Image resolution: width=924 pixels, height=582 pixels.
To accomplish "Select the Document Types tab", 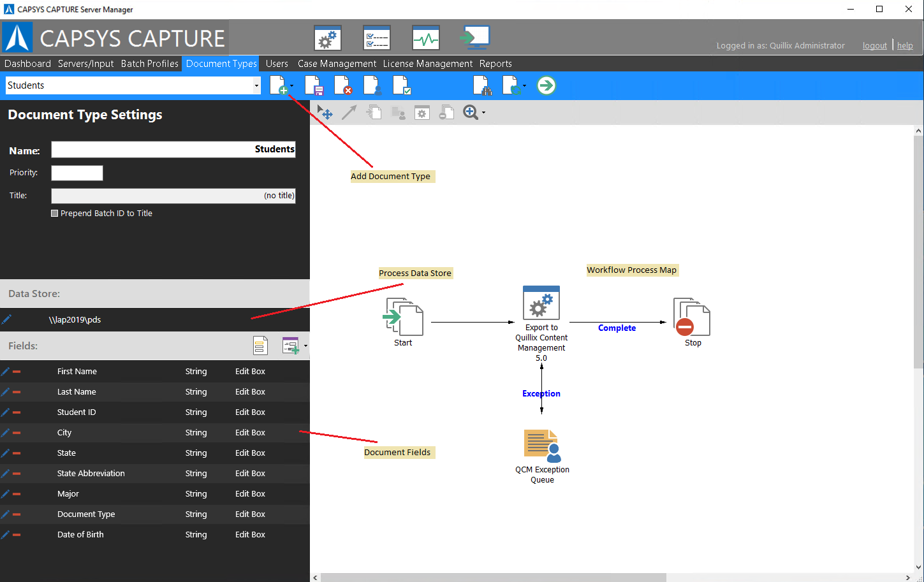I will [x=221, y=64].
